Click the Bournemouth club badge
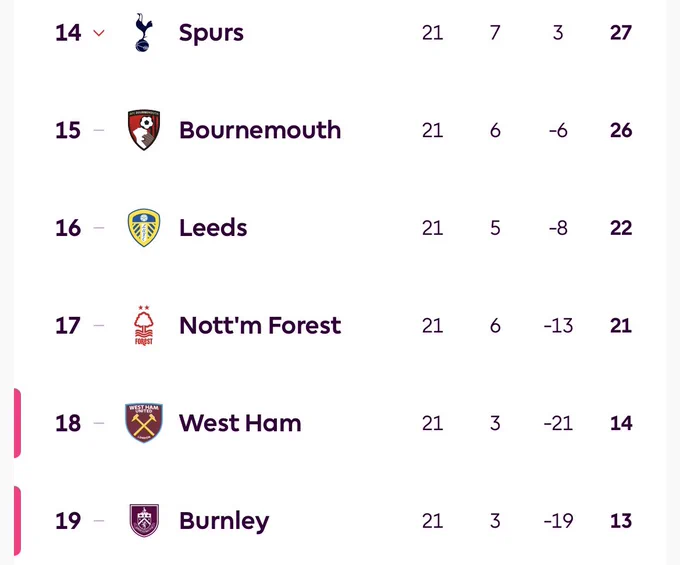This screenshot has width=680, height=565. pos(144,130)
